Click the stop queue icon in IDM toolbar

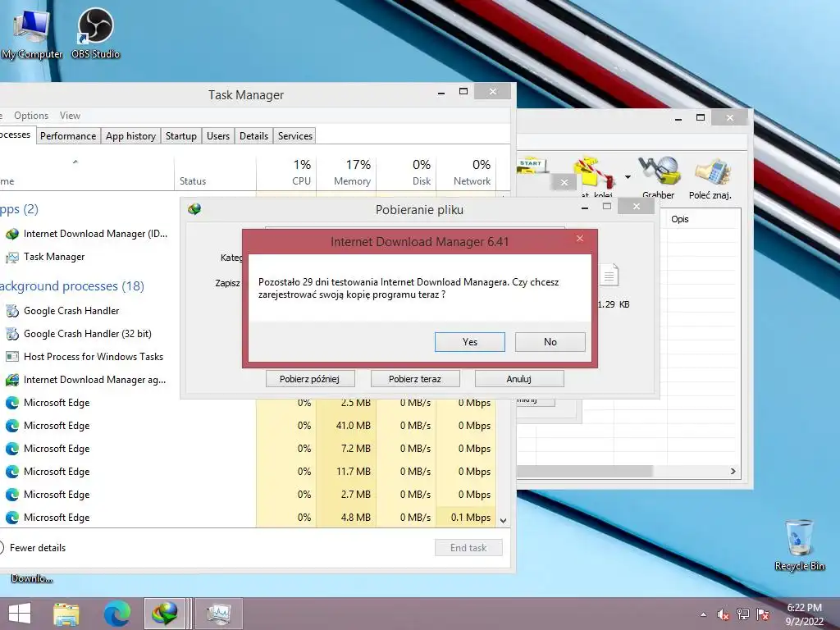pyautogui.click(x=594, y=174)
